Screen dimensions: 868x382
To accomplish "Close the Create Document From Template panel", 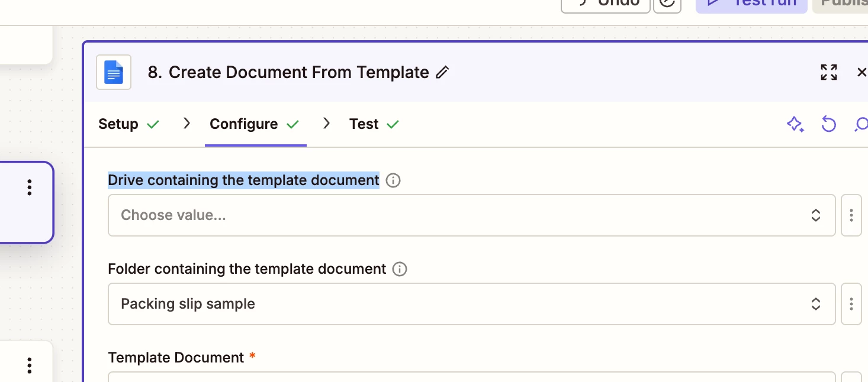I will 861,72.
